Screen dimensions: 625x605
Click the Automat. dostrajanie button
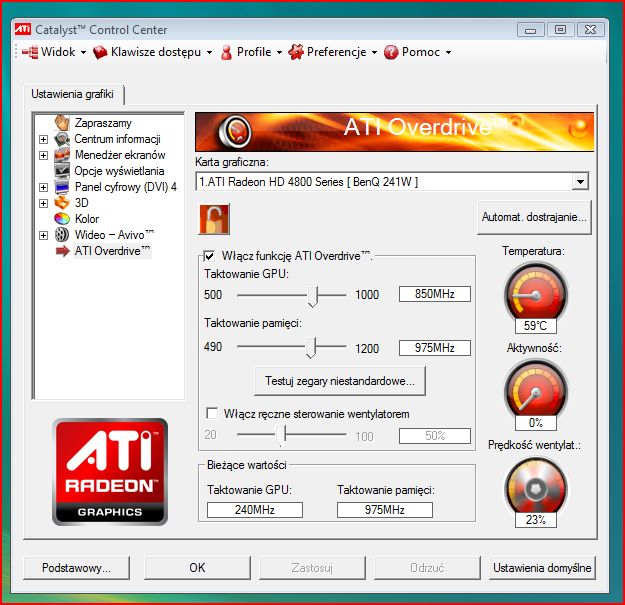534,217
